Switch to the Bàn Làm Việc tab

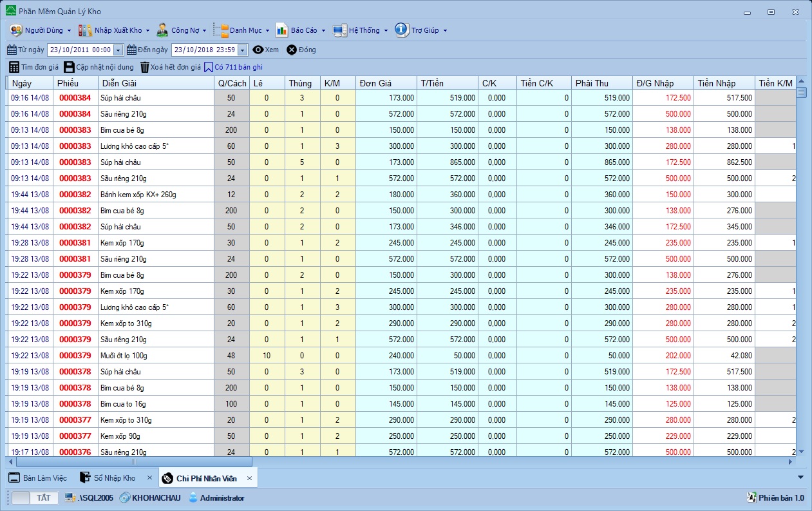(44, 478)
